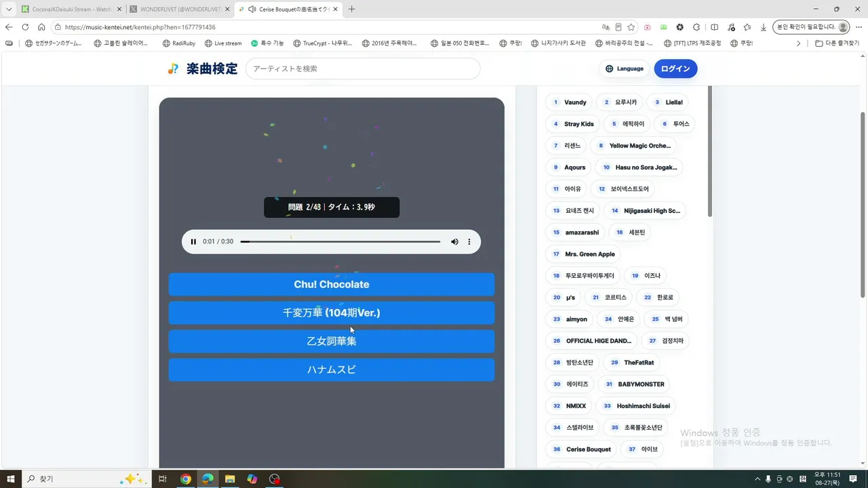Choose answer 乙女詞華集
Screen dimensions: 868x488
(x=332, y=342)
